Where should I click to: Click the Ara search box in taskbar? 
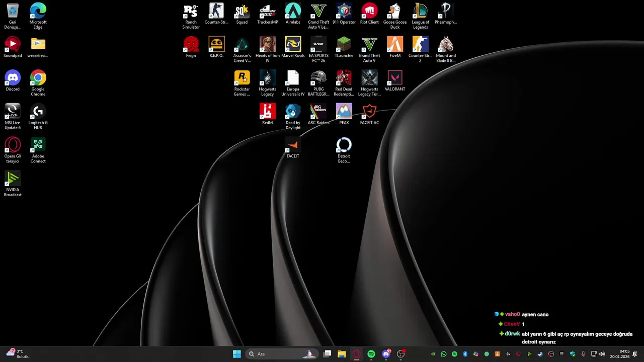click(281, 354)
